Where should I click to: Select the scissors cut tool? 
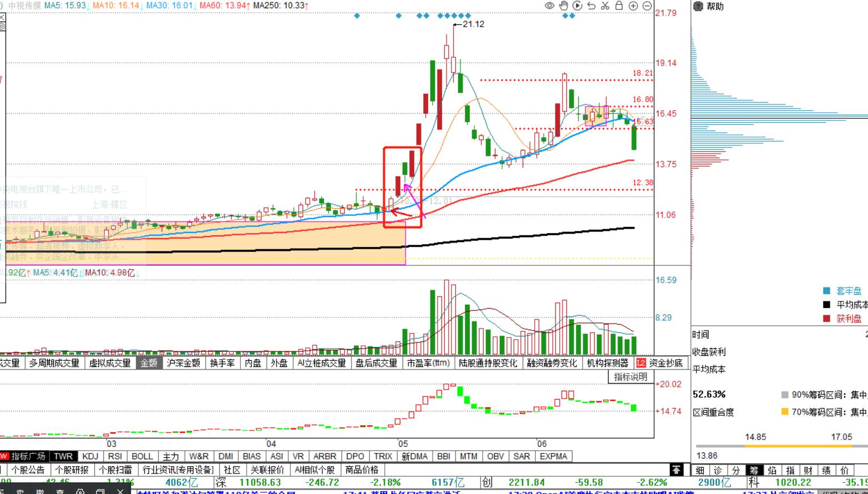pos(605,6)
